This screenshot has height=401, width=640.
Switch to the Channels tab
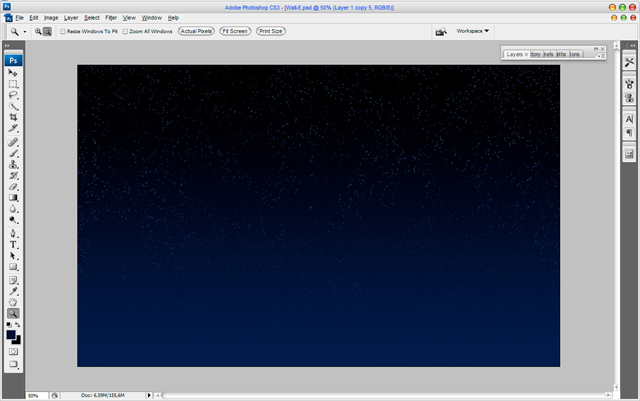click(549, 54)
